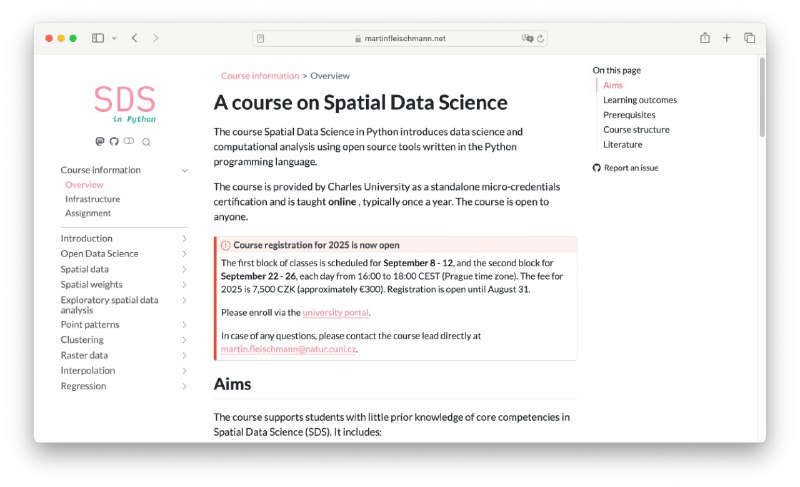The height and width of the screenshot is (487, 800).
Task: Click the Report an issue link
Action: point(631,168)
